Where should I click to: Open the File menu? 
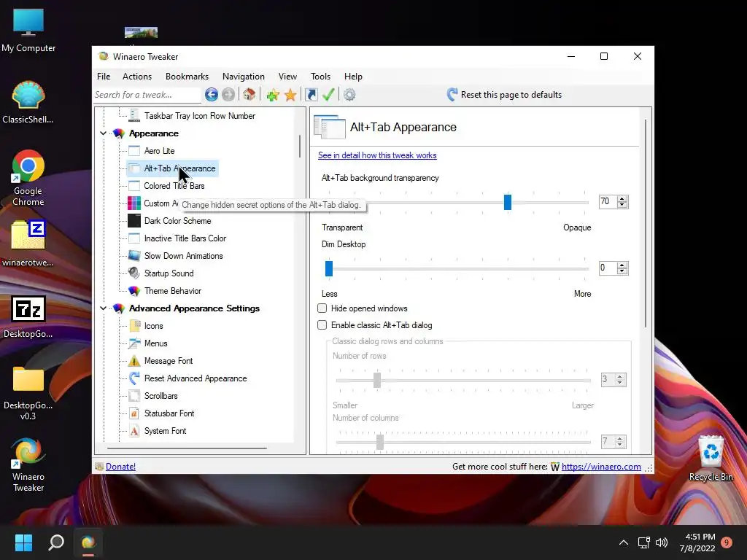point(104,76)
